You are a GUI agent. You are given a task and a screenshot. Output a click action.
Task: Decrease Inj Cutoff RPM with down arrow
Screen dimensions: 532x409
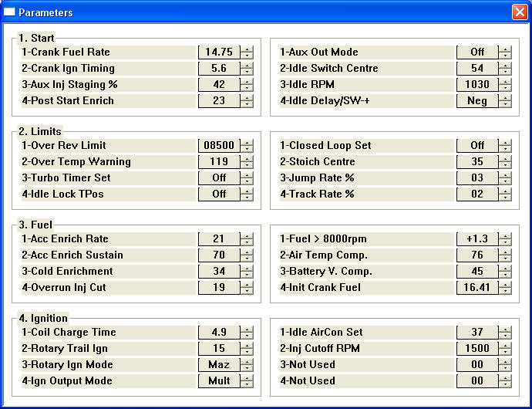[x=505, y=352]
